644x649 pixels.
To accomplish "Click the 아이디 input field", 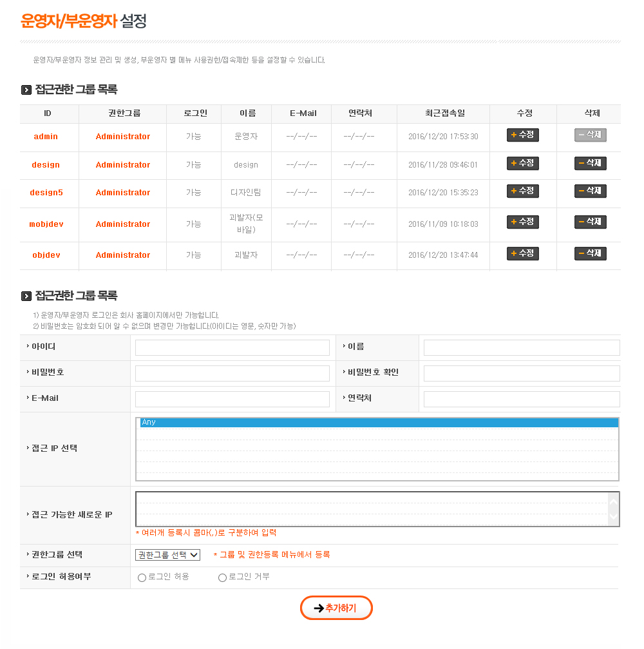I will (x=232, y=348).
